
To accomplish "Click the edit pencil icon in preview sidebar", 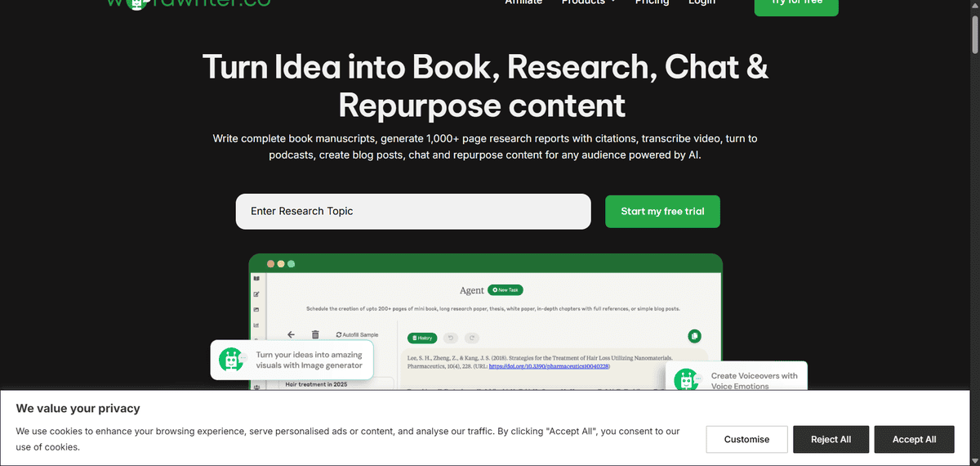I will coord(256,294).
